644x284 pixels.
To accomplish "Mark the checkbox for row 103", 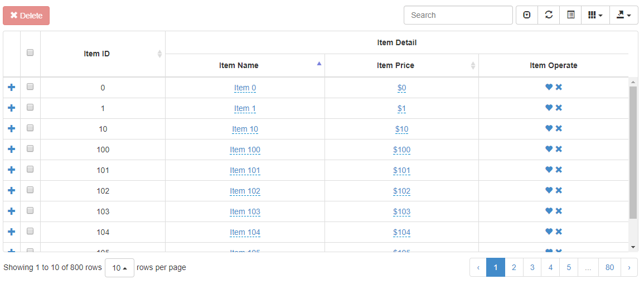I will tap(30, 210).
